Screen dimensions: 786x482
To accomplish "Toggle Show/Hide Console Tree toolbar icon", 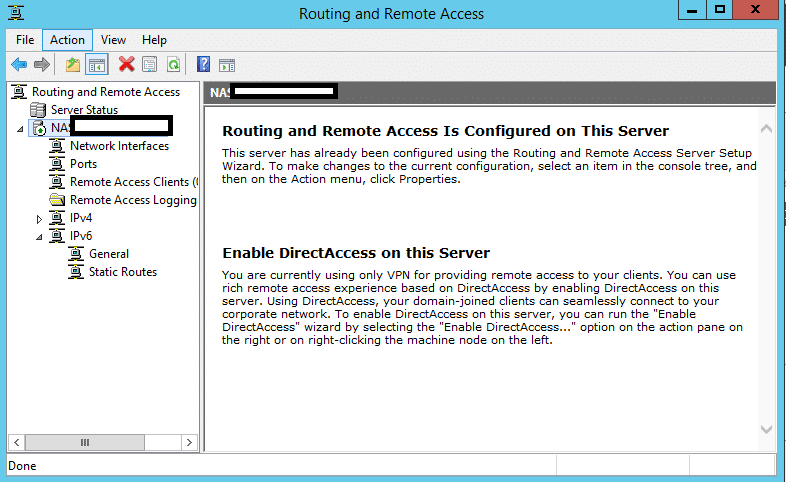I will (97, 65).
